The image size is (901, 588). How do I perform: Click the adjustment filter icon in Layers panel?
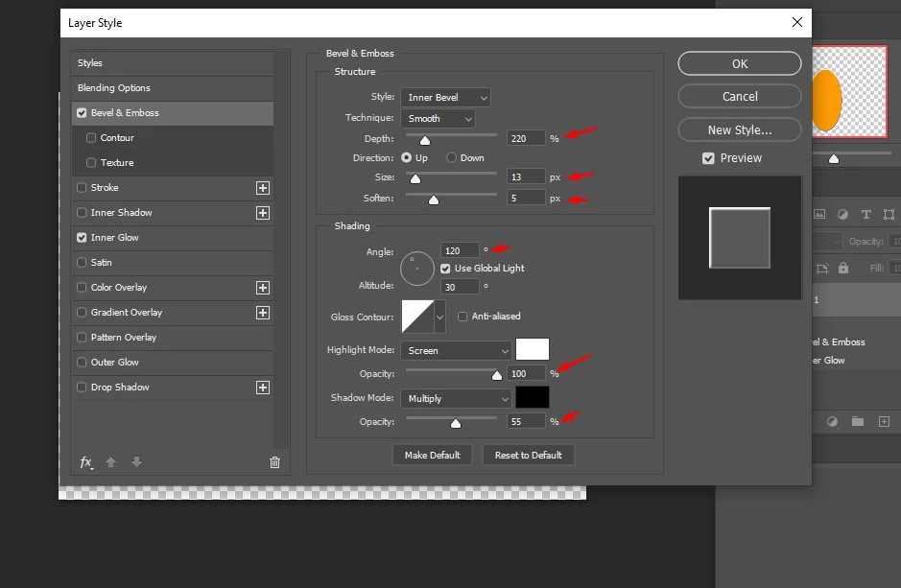coord(842,214)
